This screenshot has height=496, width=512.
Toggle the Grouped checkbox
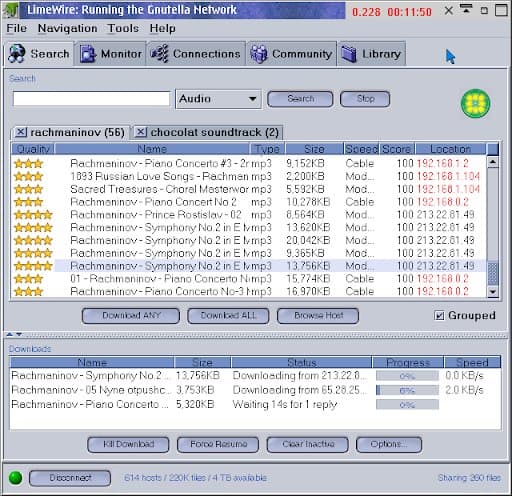tap(439, 315)
